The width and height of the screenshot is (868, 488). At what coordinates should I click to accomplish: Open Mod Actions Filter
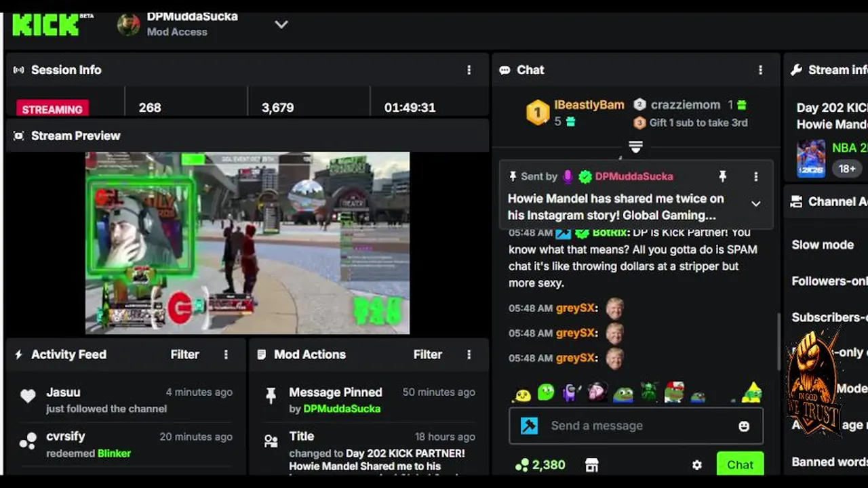click(x=427, y=354)
